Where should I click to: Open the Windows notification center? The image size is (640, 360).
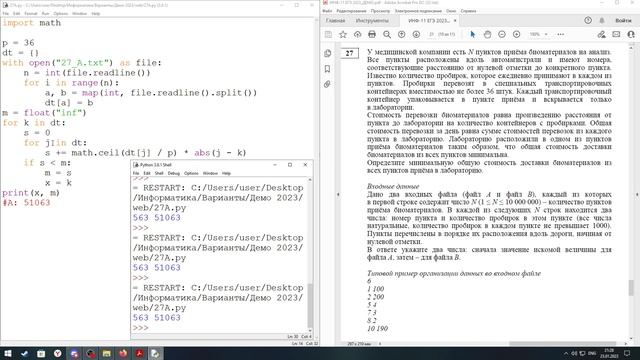click(627, 353)
